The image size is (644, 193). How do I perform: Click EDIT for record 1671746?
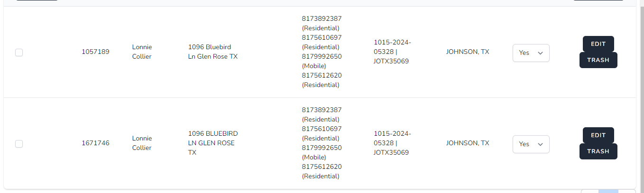tap(598, 135)
